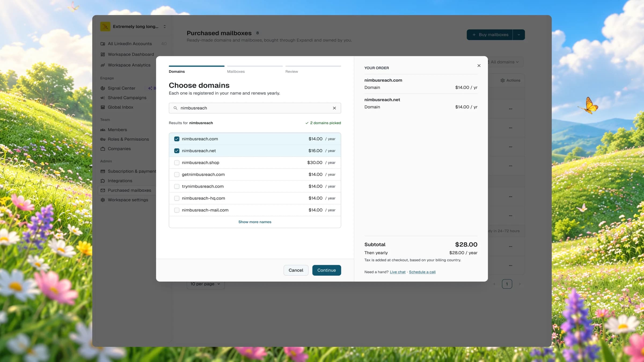Click the Buy mailboxes button
644x362 pixels.
click(490, 35)
